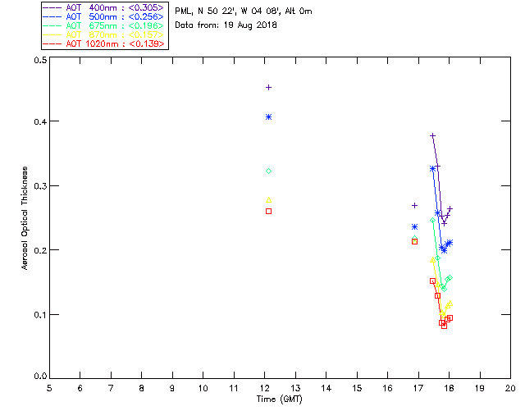Click the 0.5 y-axis tick label
This screenshot has height=420, width=525.
tap(40, 60)
